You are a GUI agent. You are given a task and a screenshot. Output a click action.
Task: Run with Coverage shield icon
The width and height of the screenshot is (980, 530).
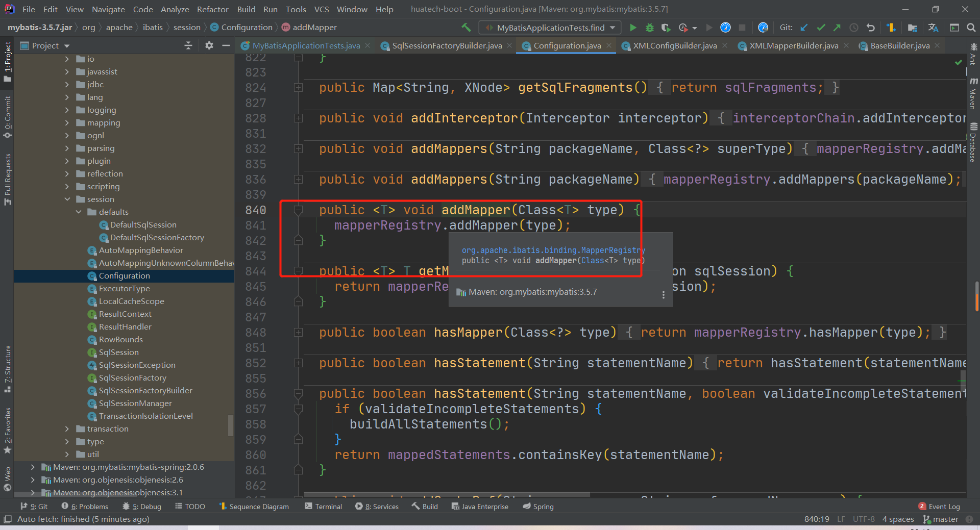coord(666,28)
